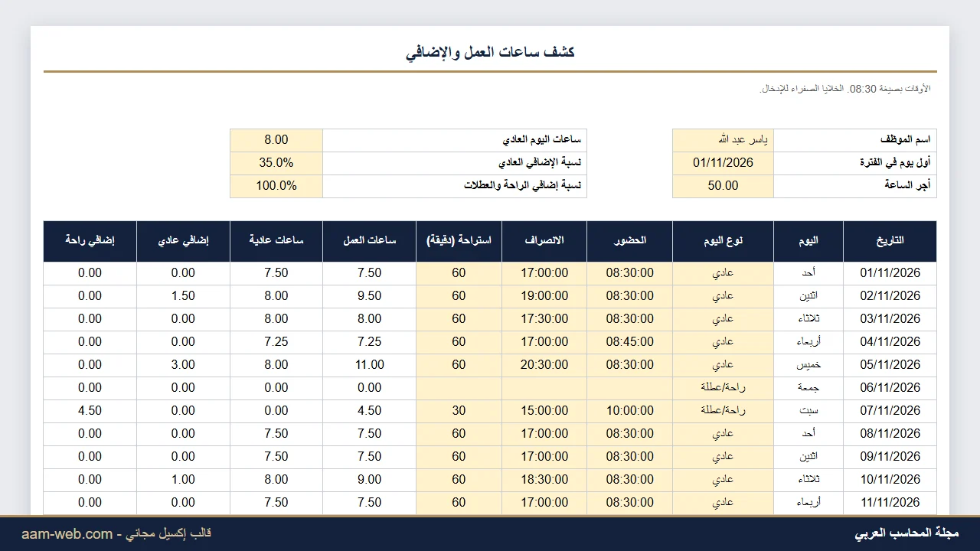The image size is (980, 551).
Task: Select the ساعات عادية column header
Action: coord(276,241)
